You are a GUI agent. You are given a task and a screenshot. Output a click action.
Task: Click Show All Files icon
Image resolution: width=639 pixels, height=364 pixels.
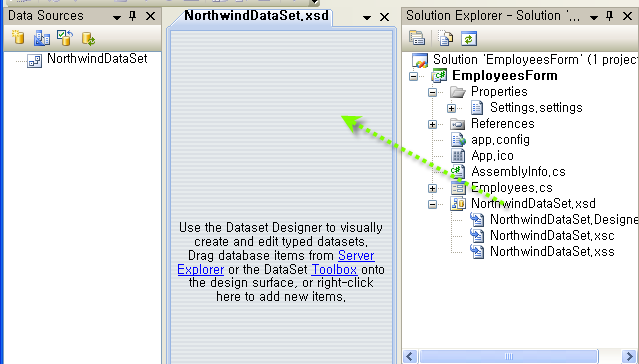click(445, 38)
